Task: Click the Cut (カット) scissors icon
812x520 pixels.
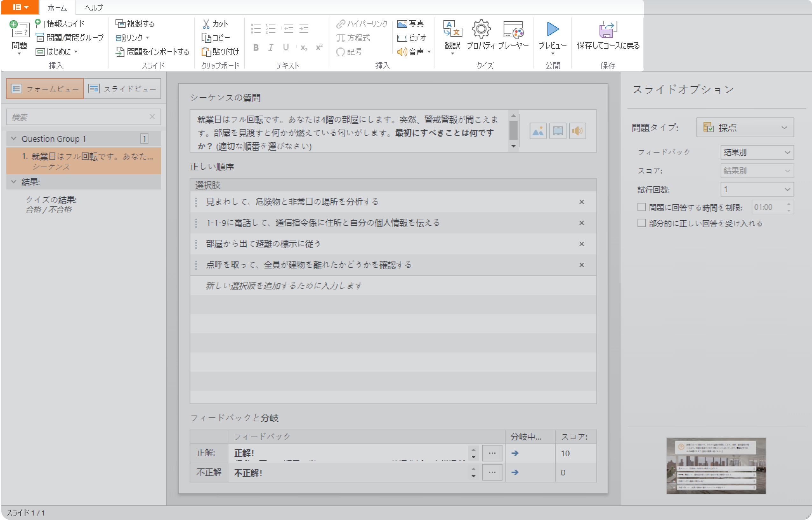Action: click(206, 24)
